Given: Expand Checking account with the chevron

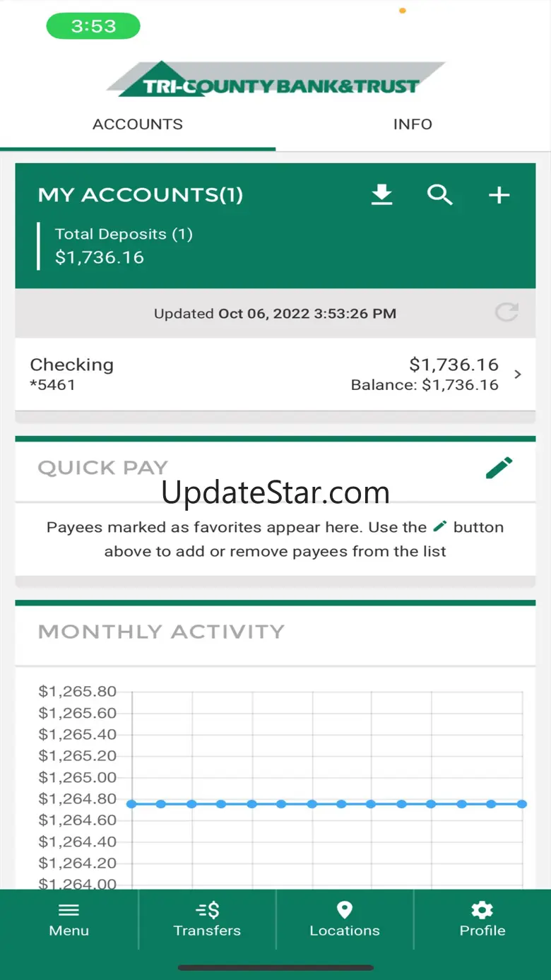Looking at the screenshot, I should pyautogui.click(x=518, y=374).
